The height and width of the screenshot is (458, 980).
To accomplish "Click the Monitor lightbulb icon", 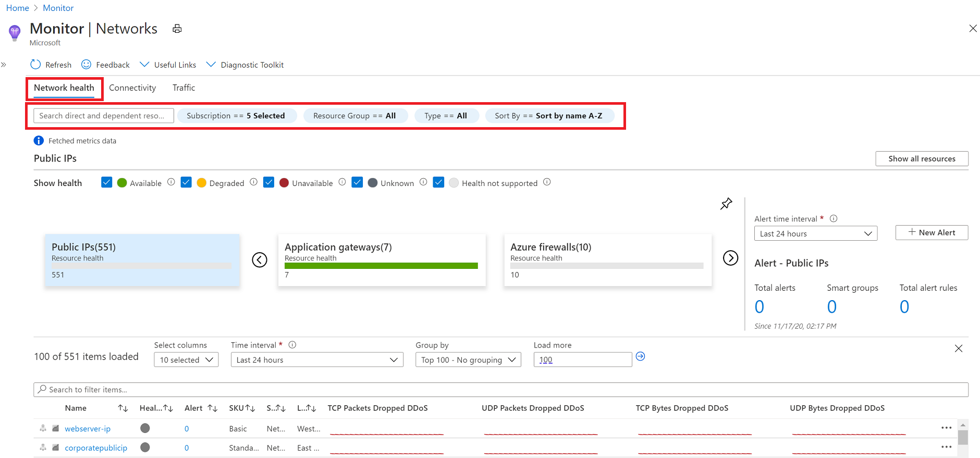I will tap(15, 33).
